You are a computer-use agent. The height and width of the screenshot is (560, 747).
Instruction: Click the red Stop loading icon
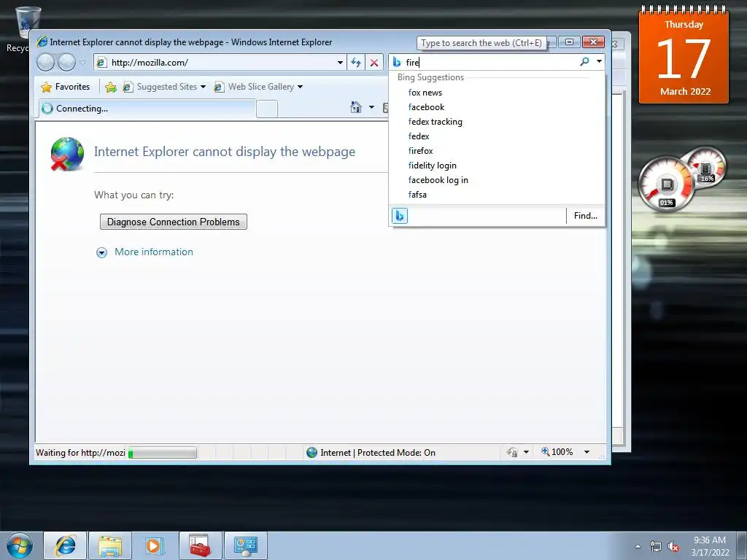374,63
